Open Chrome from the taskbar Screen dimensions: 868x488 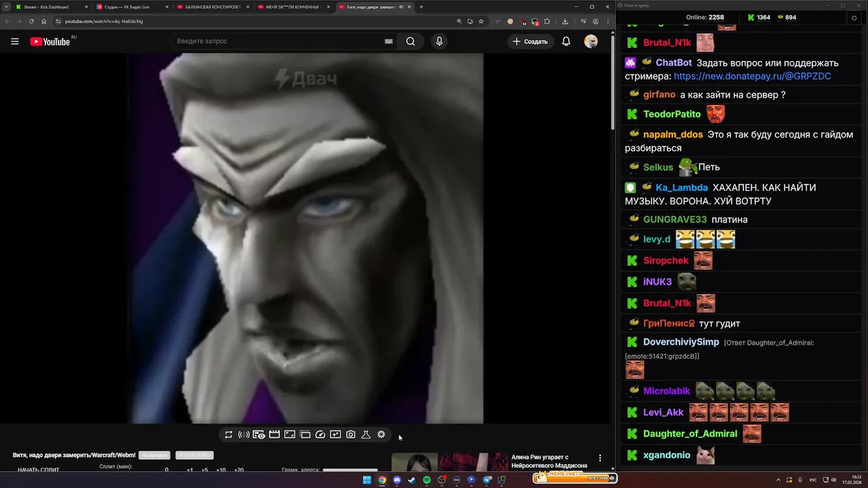click(x=382, y=480)
